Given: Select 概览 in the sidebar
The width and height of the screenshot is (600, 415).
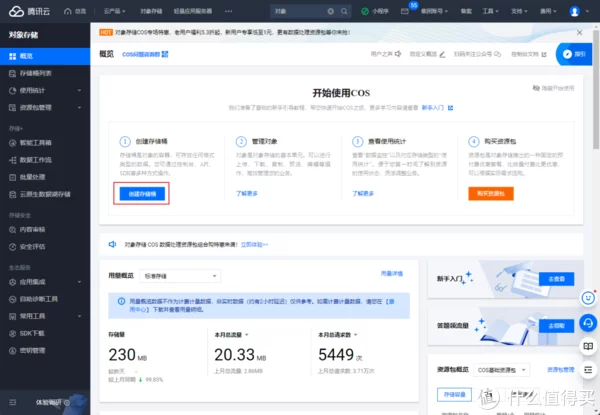Looking at the screenshot, I should [45, 56].
